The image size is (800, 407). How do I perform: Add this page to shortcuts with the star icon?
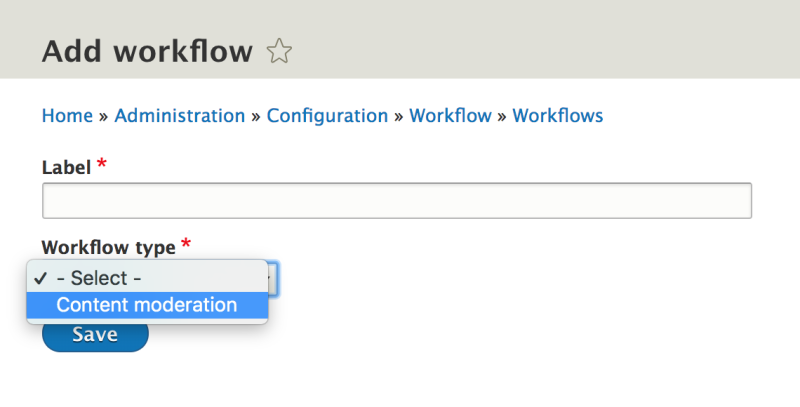click(279, 52)
